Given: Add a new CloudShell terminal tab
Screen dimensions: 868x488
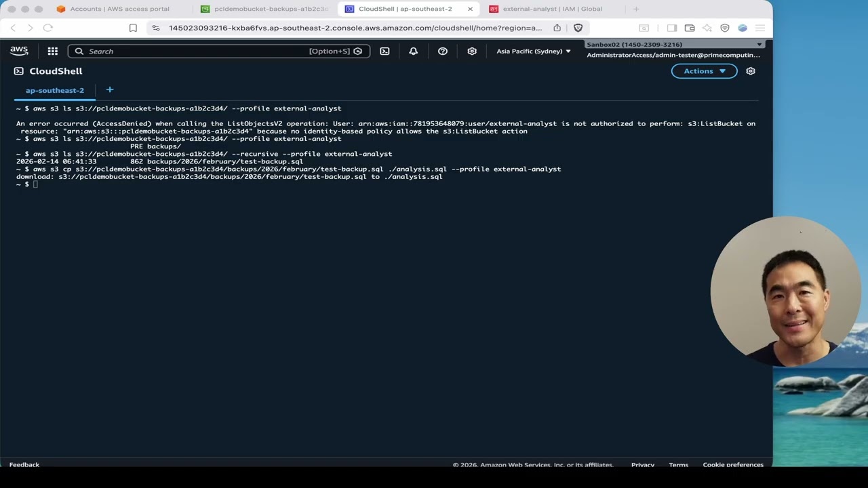Looking at the screenshot, I should point(110,89).
